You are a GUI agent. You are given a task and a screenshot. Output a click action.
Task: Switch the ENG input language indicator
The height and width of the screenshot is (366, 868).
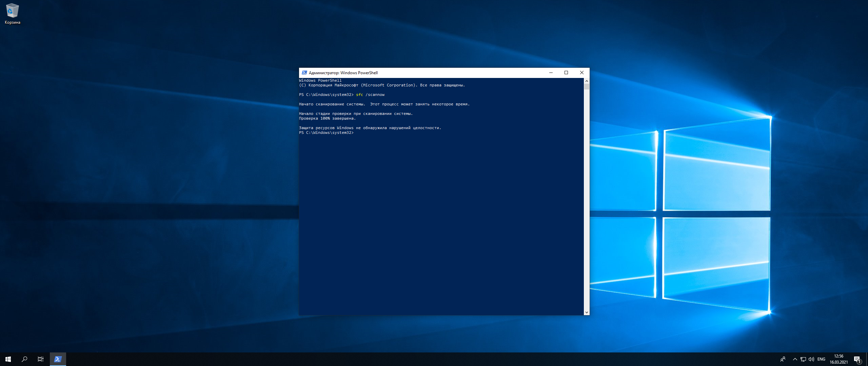pyautogui.click(x=821, y=359)
